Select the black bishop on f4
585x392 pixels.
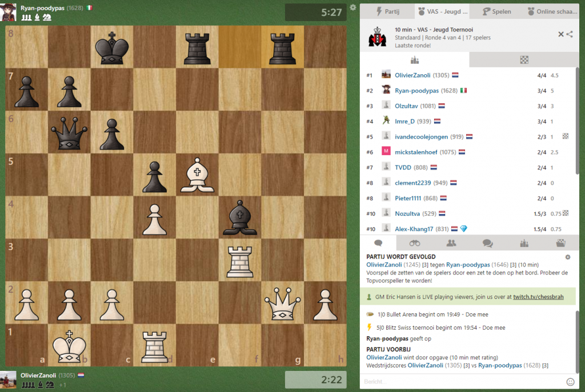click(x=240, y=217)
